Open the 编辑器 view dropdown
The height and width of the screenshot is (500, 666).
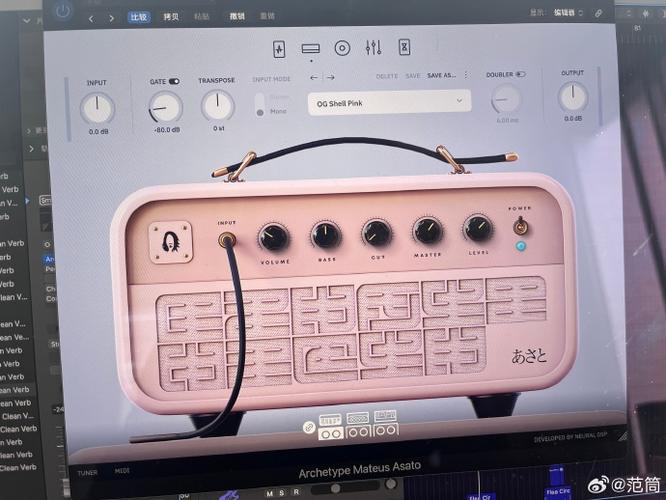[x=568, y=13]
